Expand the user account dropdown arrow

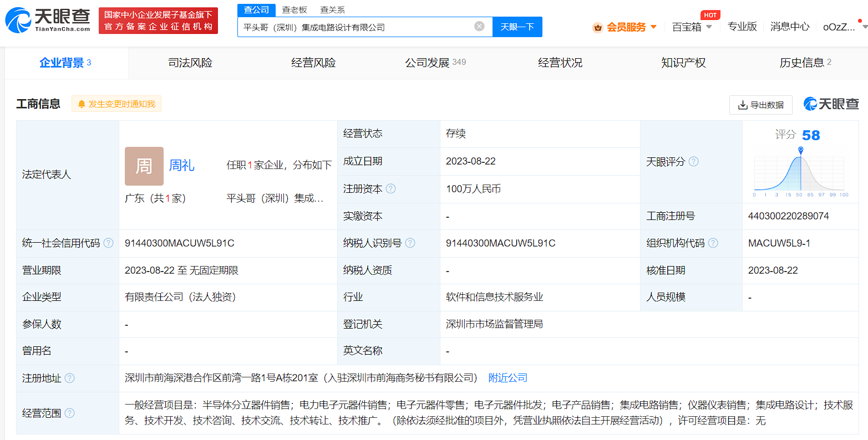pos(864,27)
